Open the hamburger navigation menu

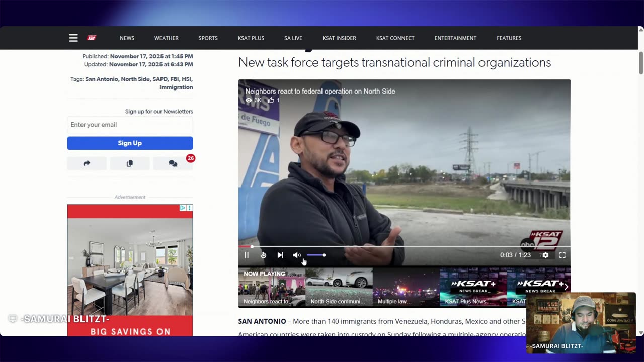pyautogui.click(x=73, y=38)
